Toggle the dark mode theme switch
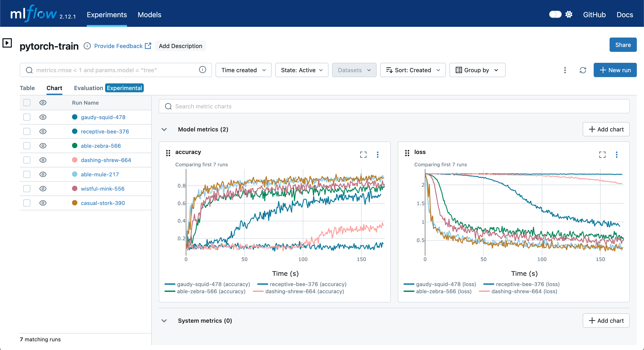Image resolution: width=644 pixels, height=350 pixels. (555, 15)
